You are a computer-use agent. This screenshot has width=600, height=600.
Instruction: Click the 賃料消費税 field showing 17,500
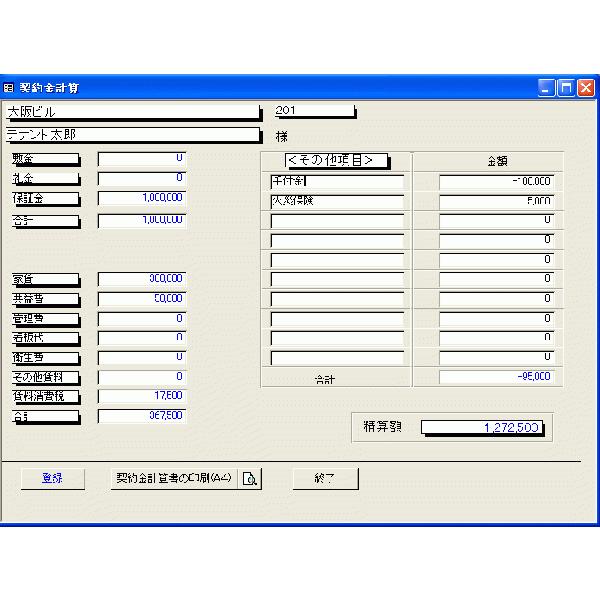[x=141, y=396]
